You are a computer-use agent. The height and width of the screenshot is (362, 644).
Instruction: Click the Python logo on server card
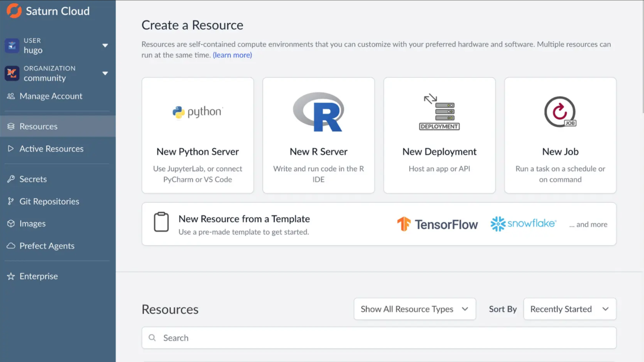coord(198,112)
